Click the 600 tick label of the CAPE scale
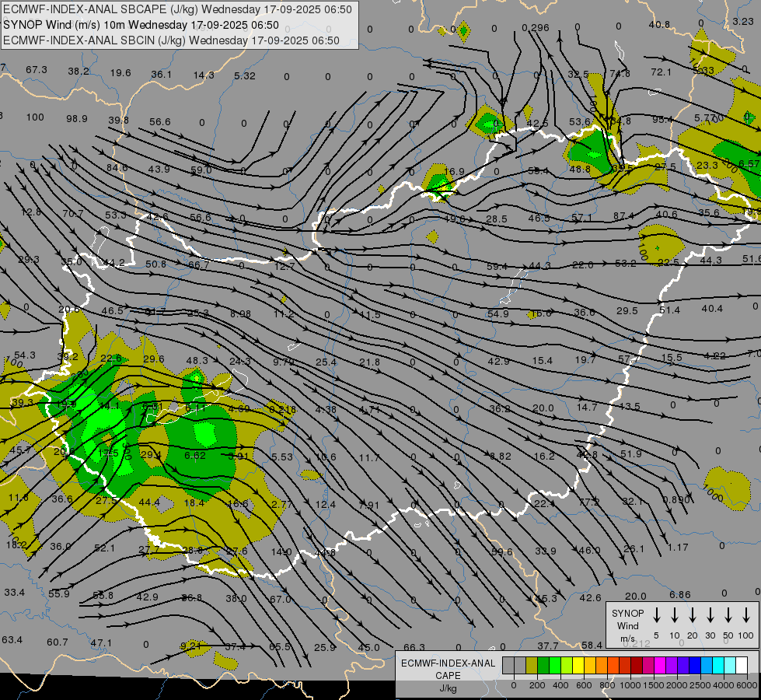Image resolution: width=761 pixels, height=700 pixels. click(584, 685)
